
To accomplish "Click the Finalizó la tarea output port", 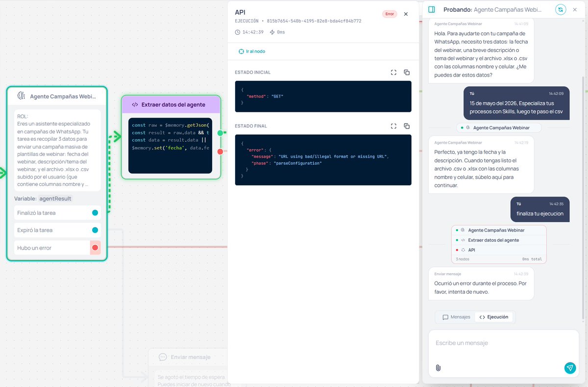I will [95, 213].
